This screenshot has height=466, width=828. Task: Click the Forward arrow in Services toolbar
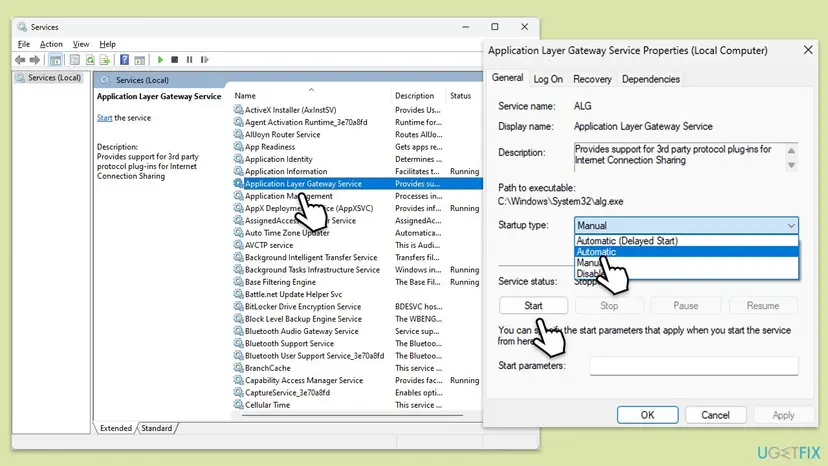pyautogui.click(x=35, y=60)
